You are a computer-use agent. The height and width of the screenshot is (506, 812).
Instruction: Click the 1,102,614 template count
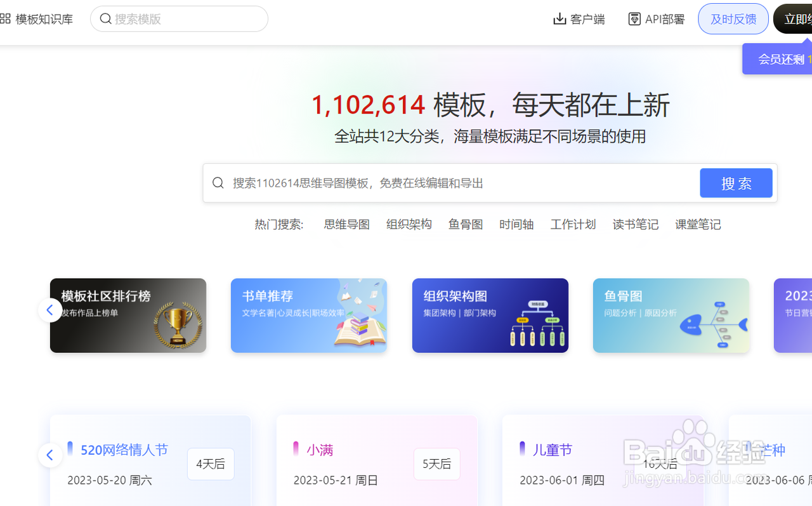point(368,105)
